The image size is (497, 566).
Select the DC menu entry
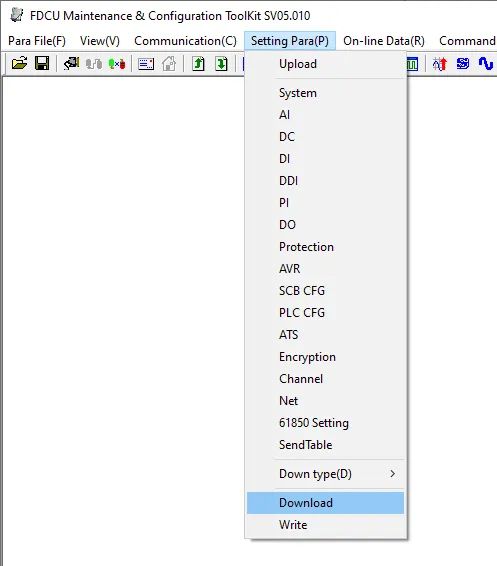326,137
